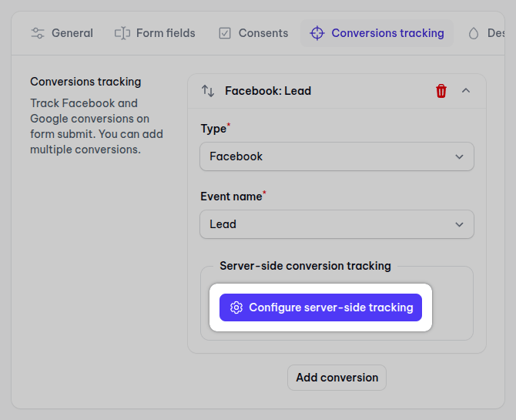The image size is (516, 420).
Task: Open the Consents tab
Action: tap(253, 33)
